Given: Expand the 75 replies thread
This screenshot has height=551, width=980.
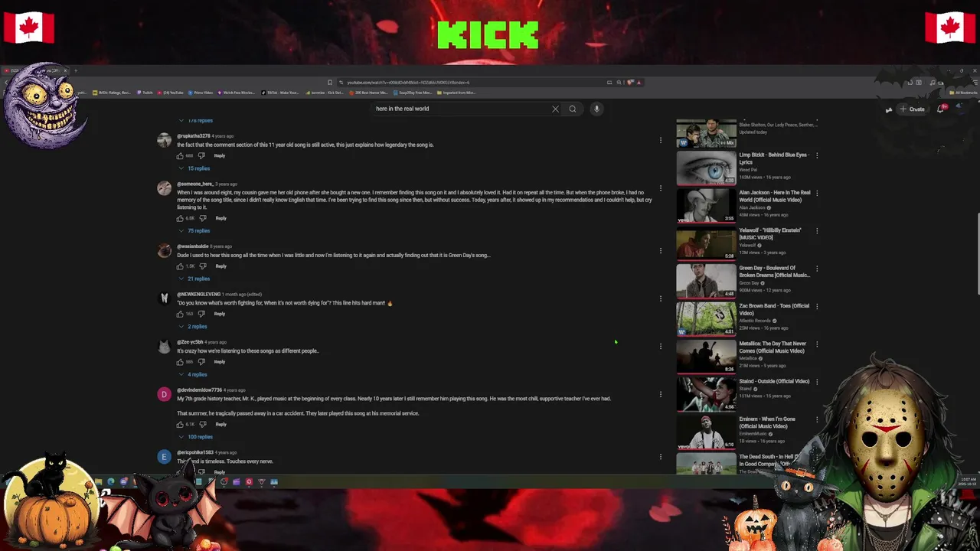Looking at the screenshot, I should (x=194, y=231).
